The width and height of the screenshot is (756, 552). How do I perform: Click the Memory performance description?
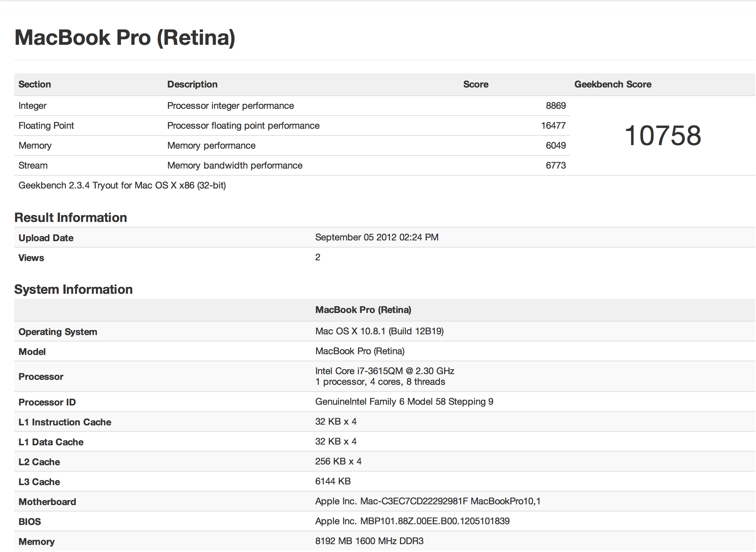tap(211, 145)
